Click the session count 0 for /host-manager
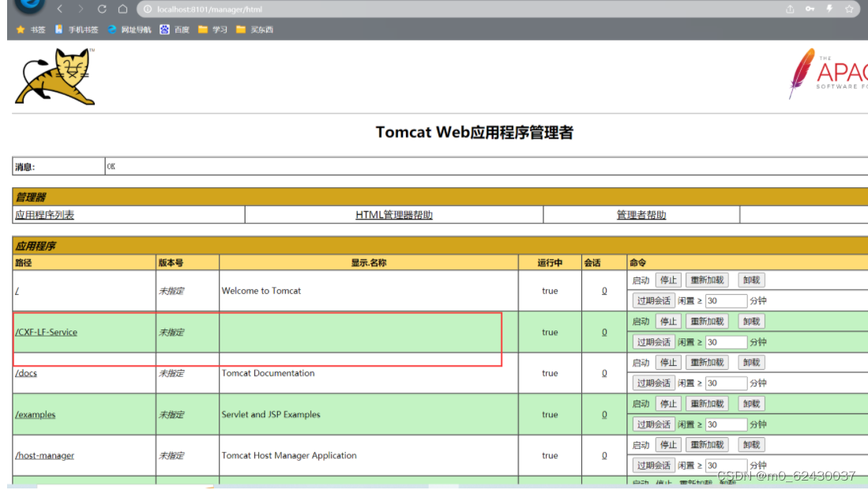Viewport: 868px width, 490px height. pos(604,455)
